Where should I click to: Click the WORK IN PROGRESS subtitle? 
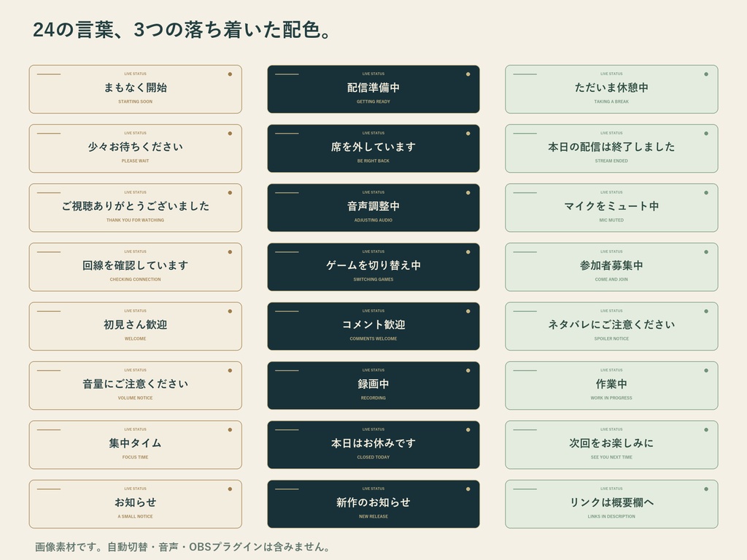(612, 397)
